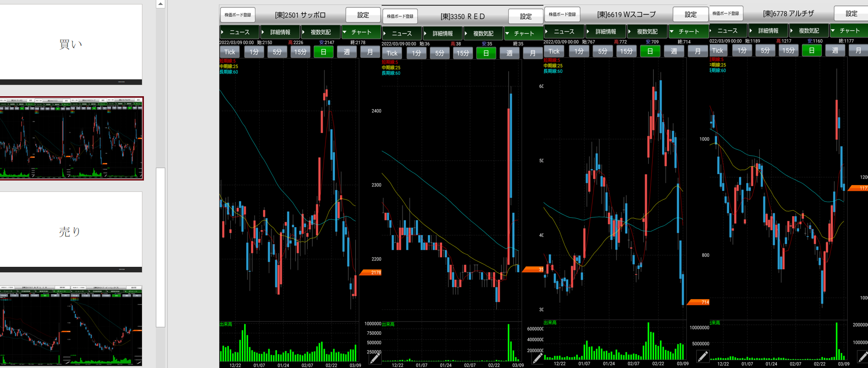
Task: Select the pencil tool on W-Scope chart
Action: pos(702,356)
